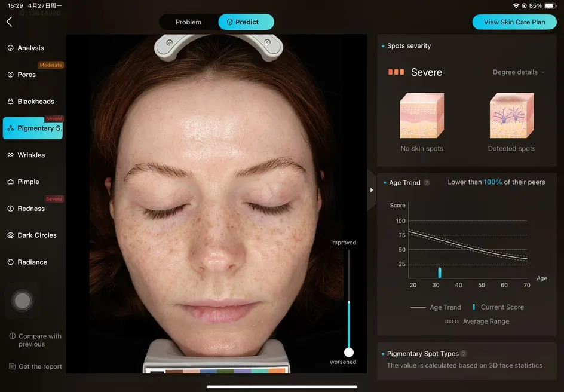The width and height of the screenshot is (564, 392).
Task: Go back using the arrow icon
Action: 10,22
